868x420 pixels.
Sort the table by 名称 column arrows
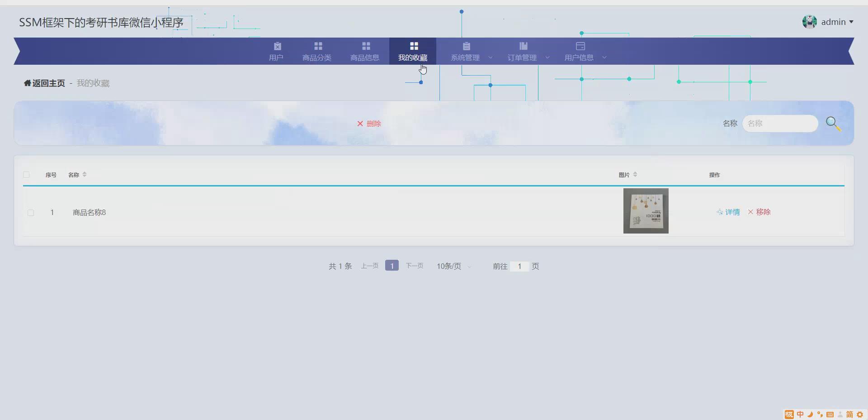85,174
